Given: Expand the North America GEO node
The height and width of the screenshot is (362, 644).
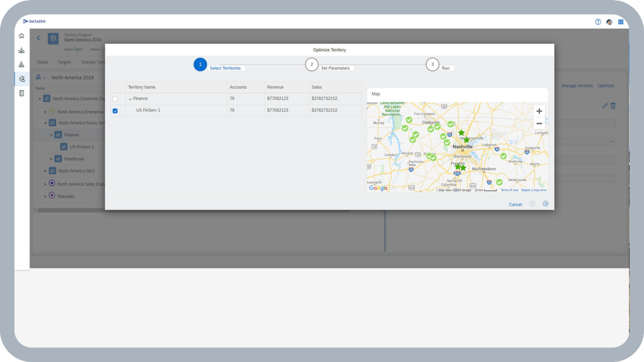Looking at the screenshot, I should [46, 171].
